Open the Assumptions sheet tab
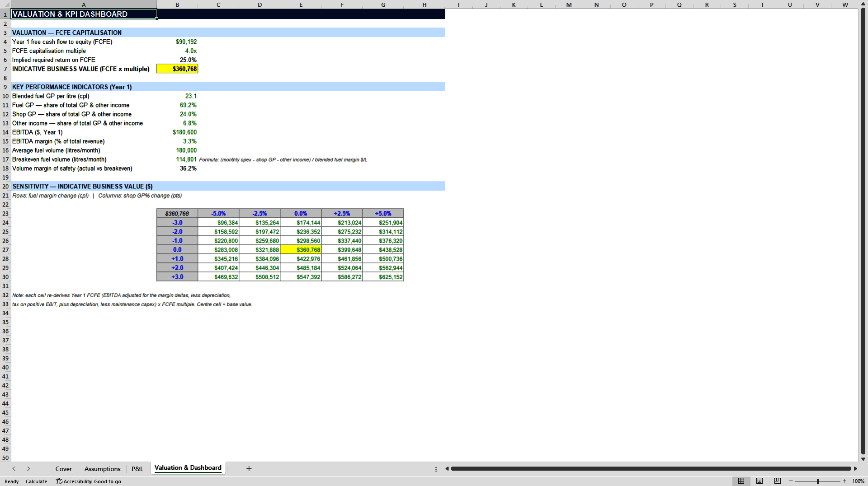This screenshot has height=486, width=868. pos(102,469)
